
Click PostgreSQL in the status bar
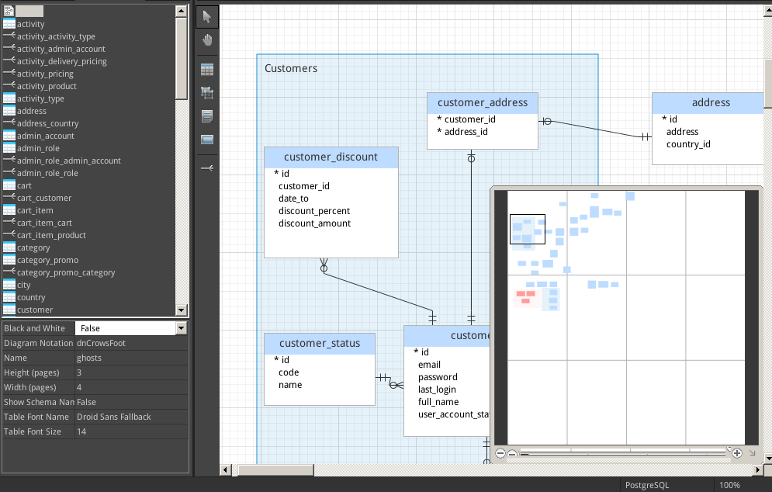pos(647,485)
